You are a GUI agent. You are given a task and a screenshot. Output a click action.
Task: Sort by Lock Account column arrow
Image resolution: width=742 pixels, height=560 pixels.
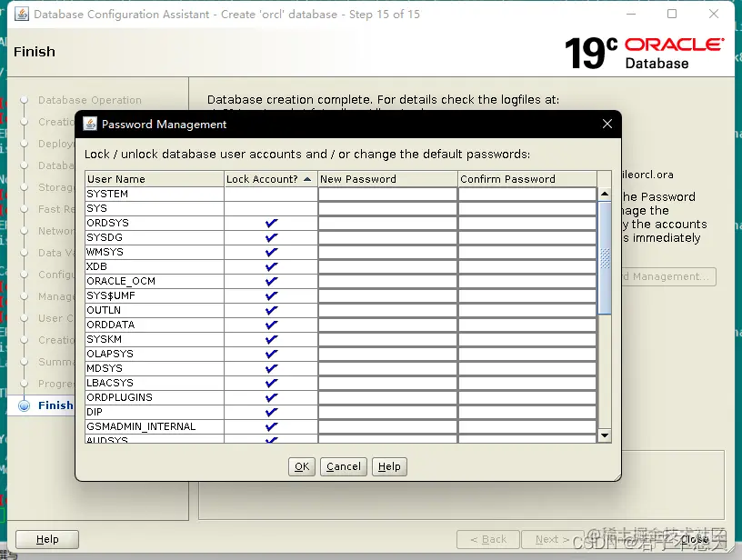point(307,179)
